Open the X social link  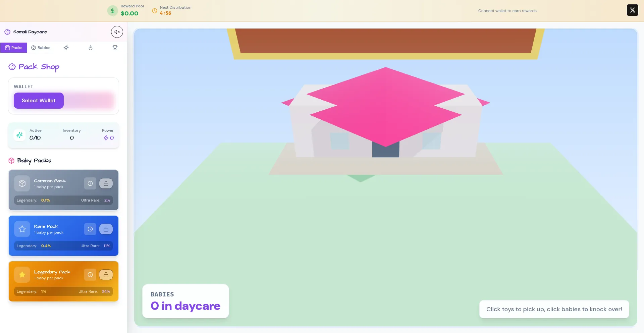[632, 10]
